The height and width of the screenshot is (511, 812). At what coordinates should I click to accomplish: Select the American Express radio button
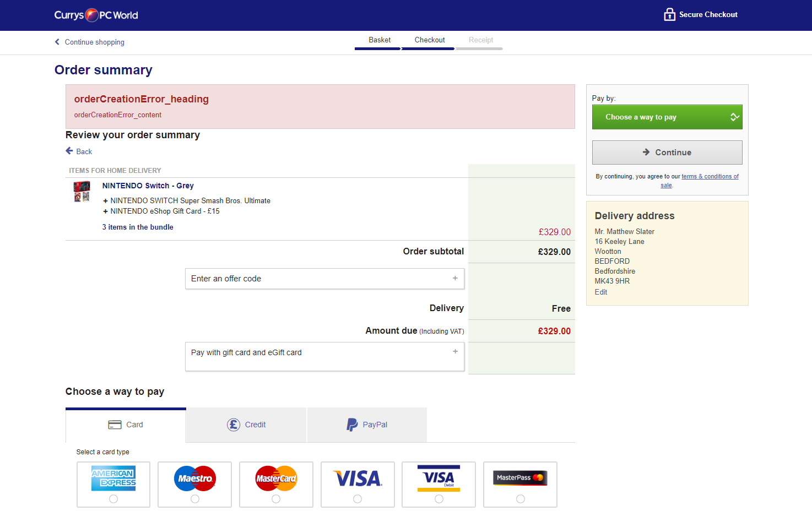(113, 499)
